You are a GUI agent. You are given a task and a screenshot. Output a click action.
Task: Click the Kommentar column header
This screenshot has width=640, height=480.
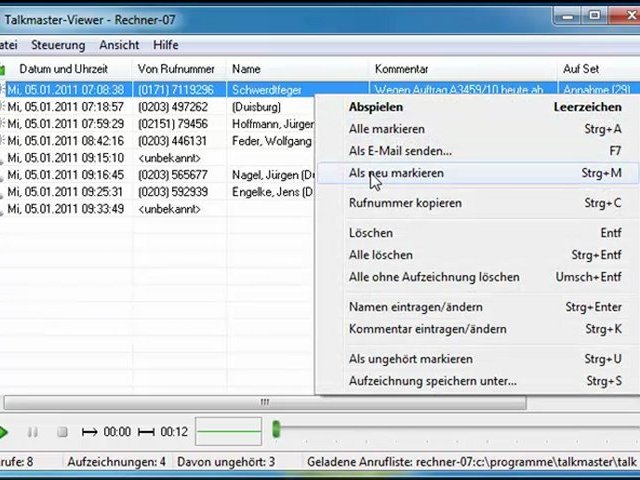coord(401,69)
